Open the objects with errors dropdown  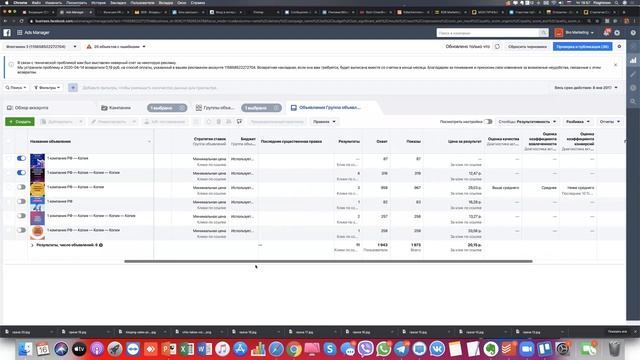116,47
